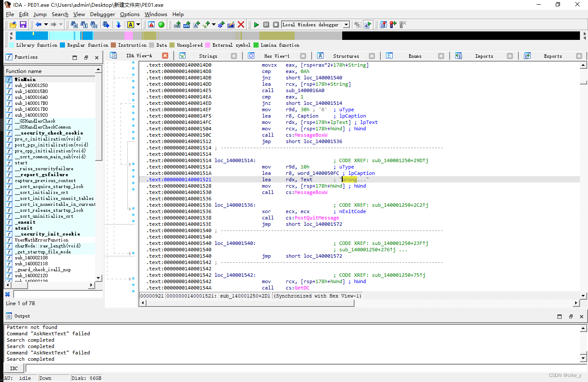Click the green arrow C pseudocode icon
This screenshot has height=382, width=588.
368,25
